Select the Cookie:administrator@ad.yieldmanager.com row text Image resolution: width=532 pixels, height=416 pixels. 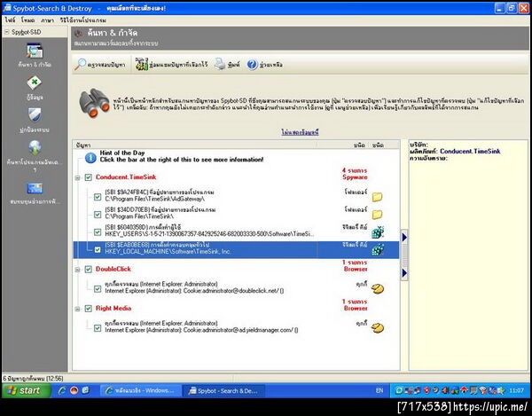click(201, 330)
